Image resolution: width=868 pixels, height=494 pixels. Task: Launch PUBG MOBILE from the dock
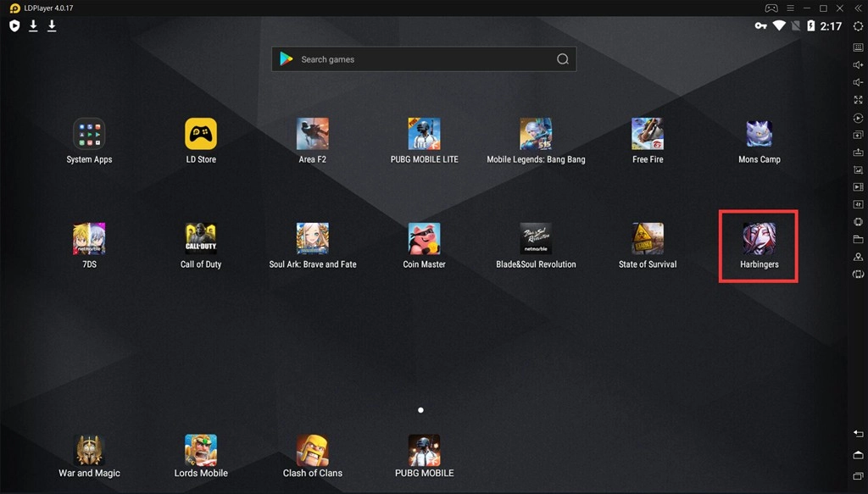pyautogui.click(x=424, y=450)
